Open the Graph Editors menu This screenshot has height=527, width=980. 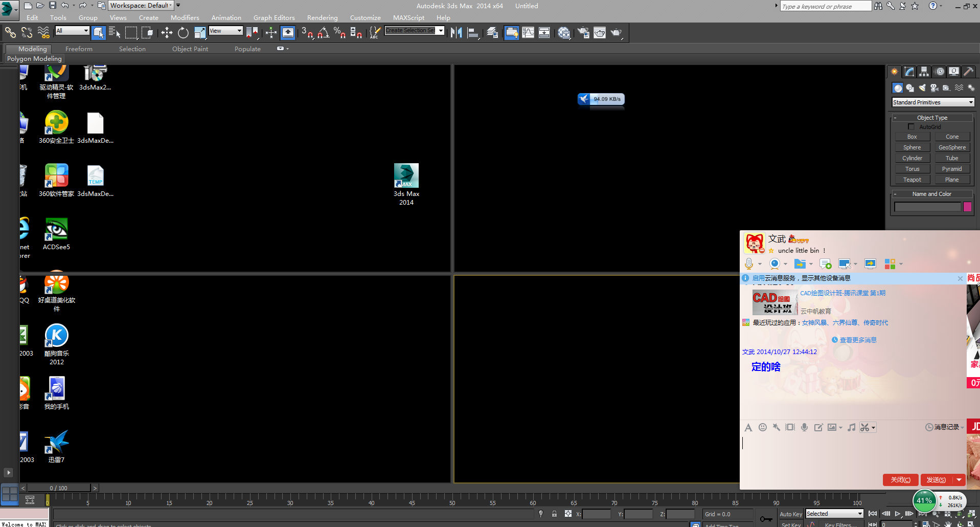[x=274, y=18]
